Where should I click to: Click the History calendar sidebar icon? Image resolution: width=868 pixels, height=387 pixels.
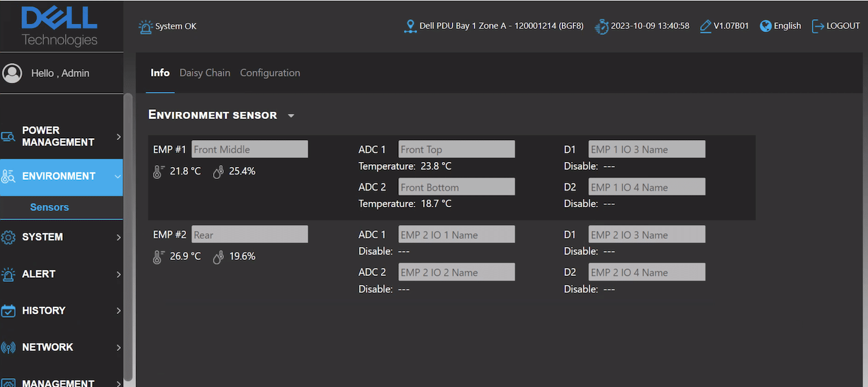(x=8, y=311)
